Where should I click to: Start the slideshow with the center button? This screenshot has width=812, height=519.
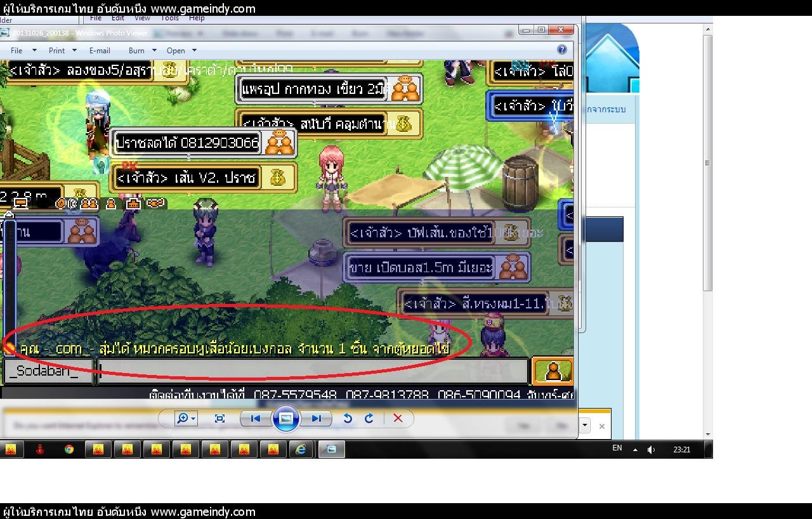[x=285, y=418]
